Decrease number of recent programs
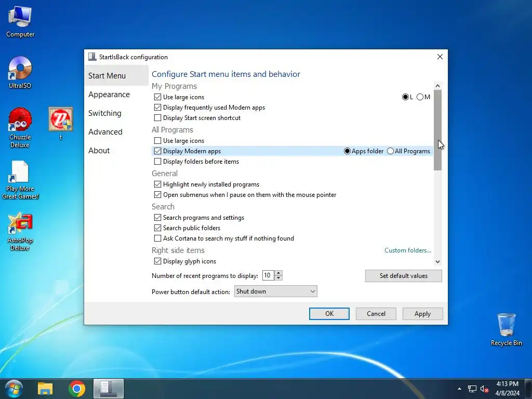This screenshot has height=399, width=532. 278,278
